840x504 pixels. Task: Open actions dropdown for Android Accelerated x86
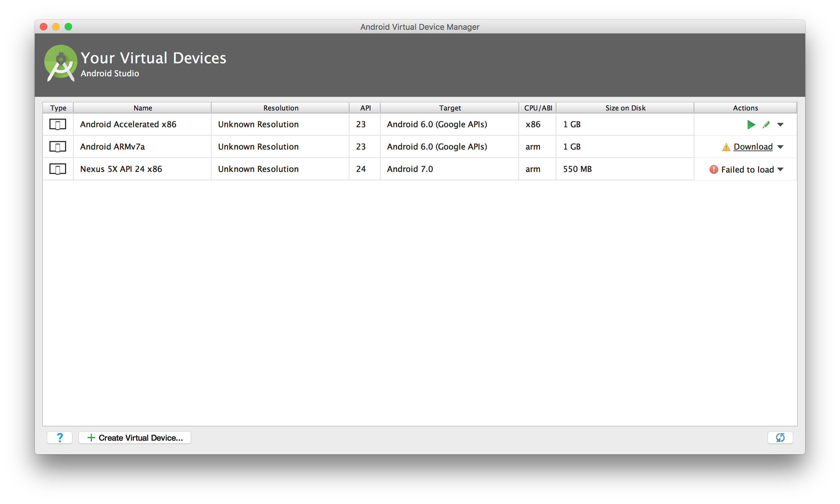780,125
